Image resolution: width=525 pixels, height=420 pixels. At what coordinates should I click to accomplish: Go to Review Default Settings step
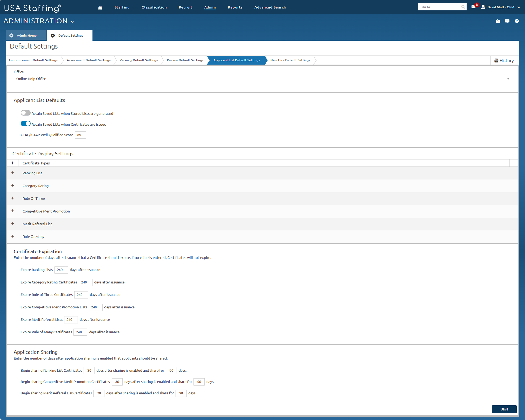185,60
